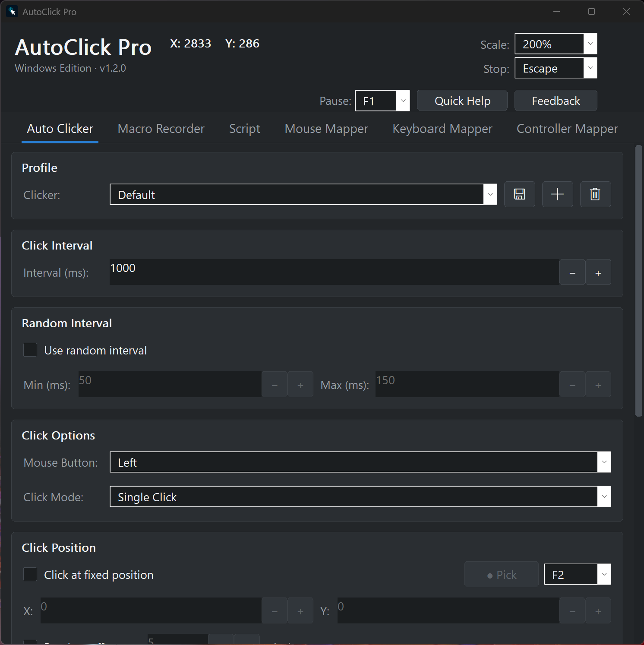
Task: Delete the selected clicker profile
Action: pos(595,194)
